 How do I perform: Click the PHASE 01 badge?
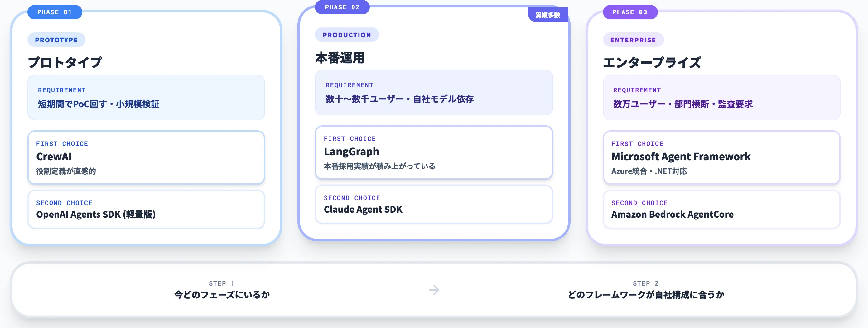click(55, 12)
